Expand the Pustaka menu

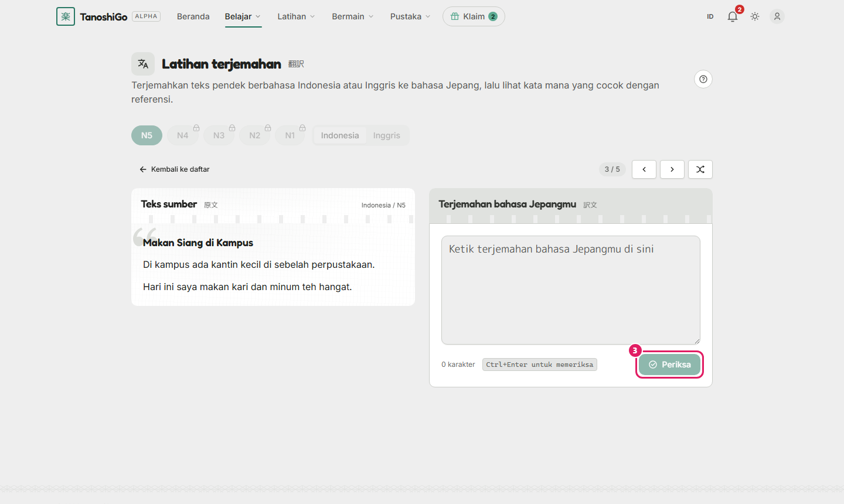tap(410, 16)
